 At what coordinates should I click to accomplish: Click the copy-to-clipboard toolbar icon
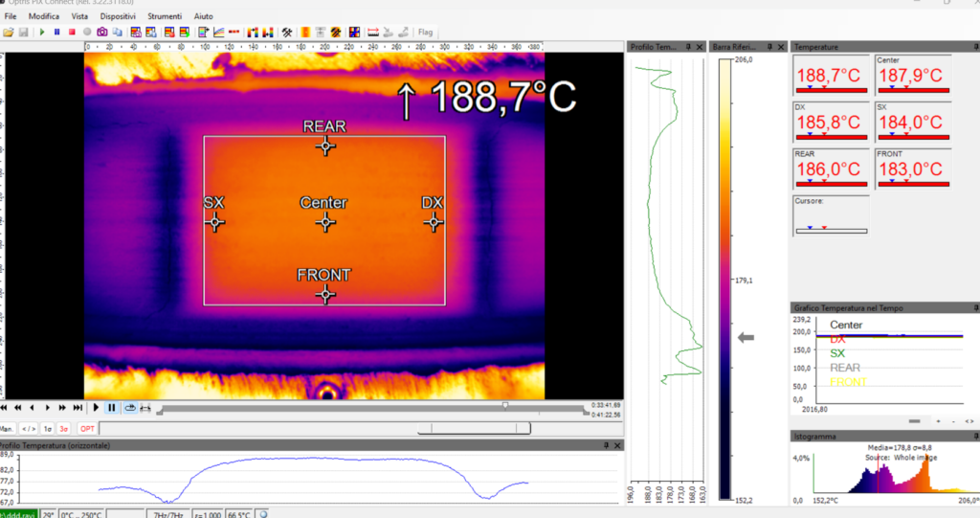(x=117, y=32)
